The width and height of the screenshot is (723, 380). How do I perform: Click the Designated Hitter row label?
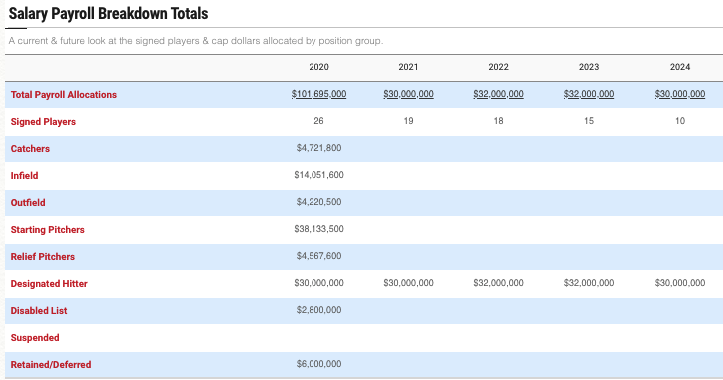pos(49,284)
